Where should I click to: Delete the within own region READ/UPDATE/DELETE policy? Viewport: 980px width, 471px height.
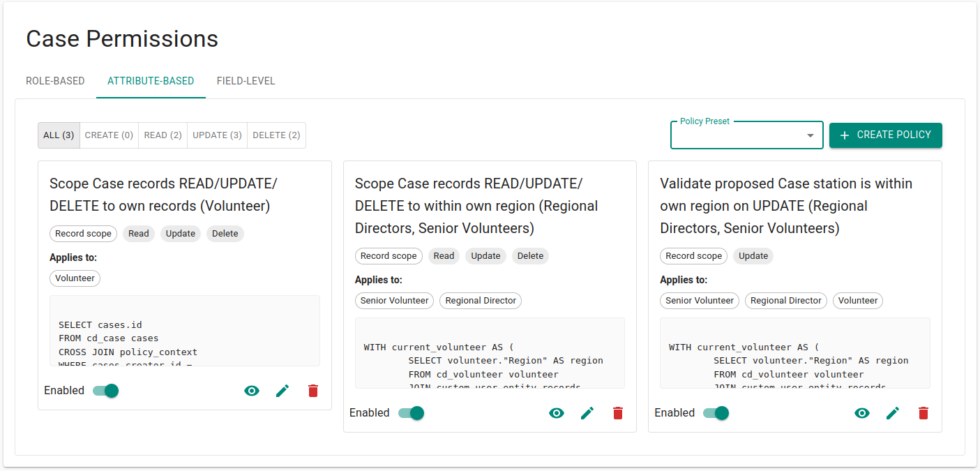(618, 413)
